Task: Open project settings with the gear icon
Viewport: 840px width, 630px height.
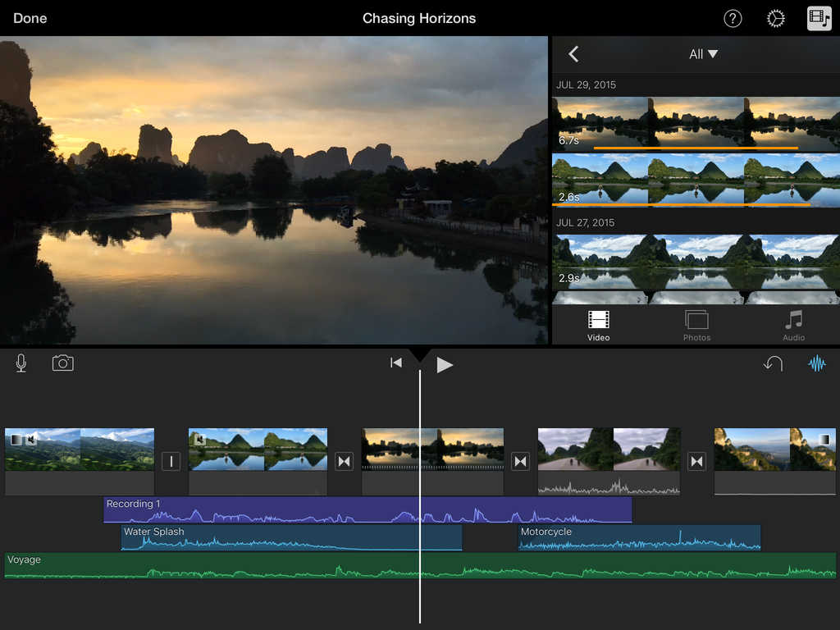Action: click(775, 18)
